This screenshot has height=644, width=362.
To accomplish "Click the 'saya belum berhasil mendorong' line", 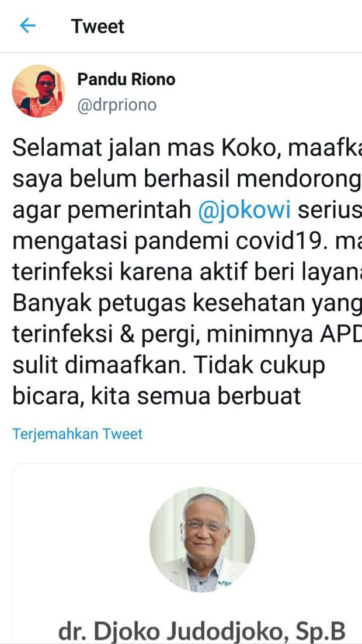I will click(x=187, y=180).
